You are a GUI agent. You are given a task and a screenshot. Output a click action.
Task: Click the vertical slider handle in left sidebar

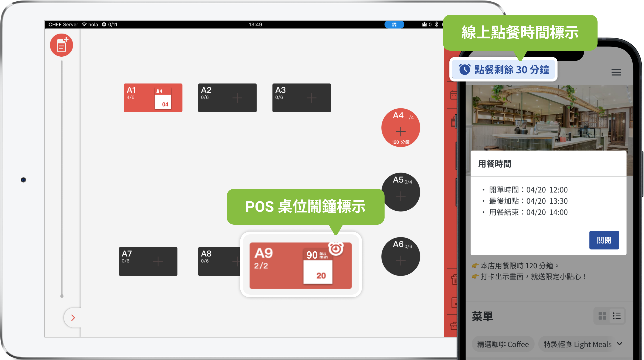click(x=62, y=296)
